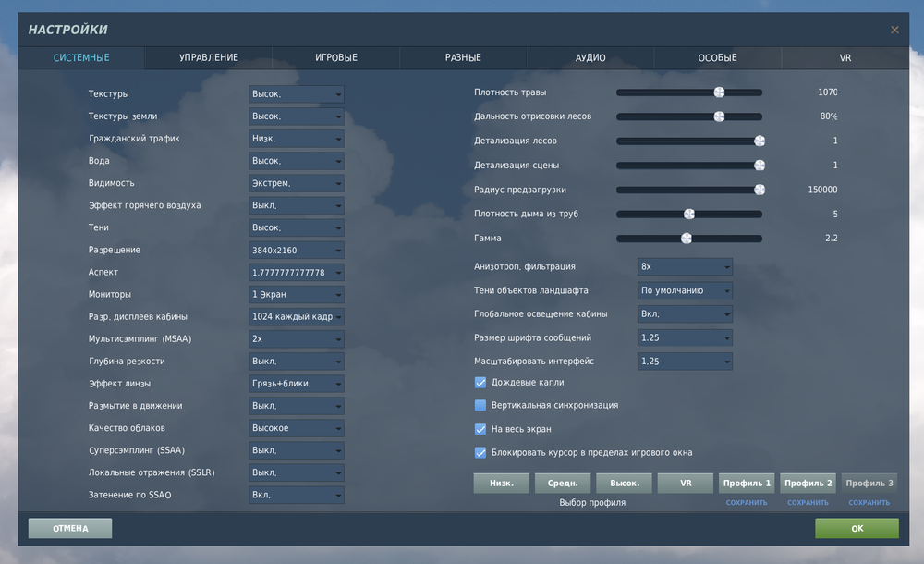Adjust the Плотность травы slider handle
Viewport: 924px width, 564px height.
coord(719,92)
